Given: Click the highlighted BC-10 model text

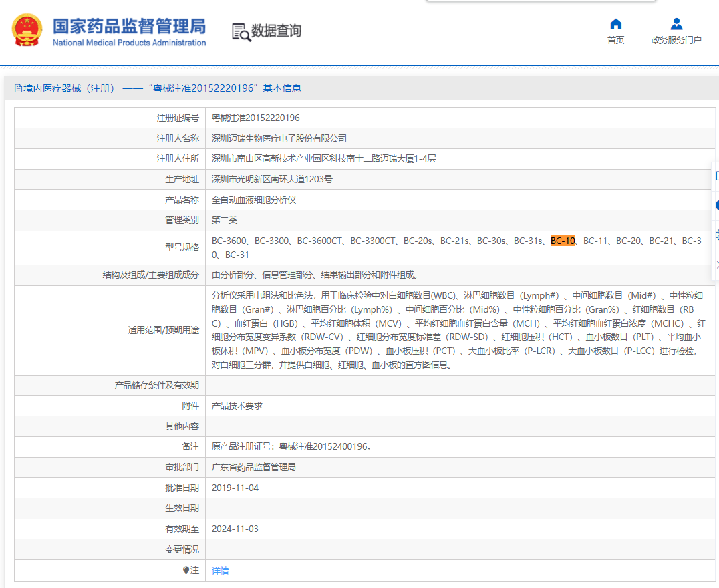Looking at the screenshot, I should (562, 241).
